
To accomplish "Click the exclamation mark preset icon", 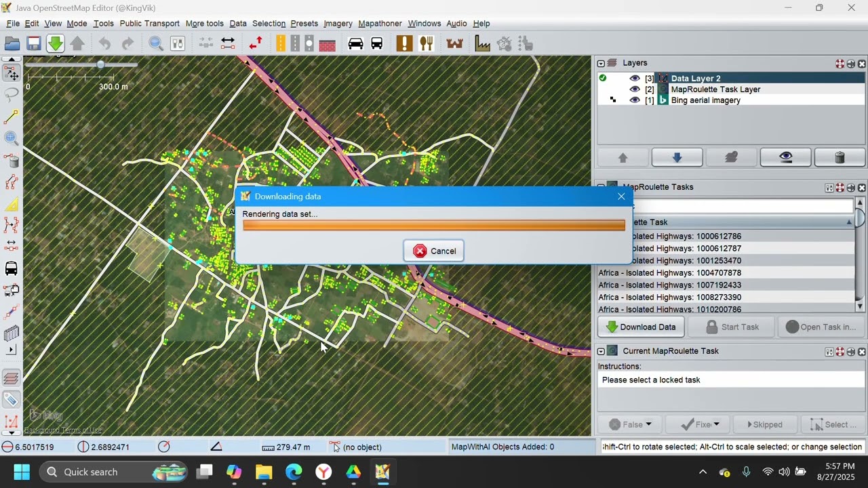I will point(404,43).
